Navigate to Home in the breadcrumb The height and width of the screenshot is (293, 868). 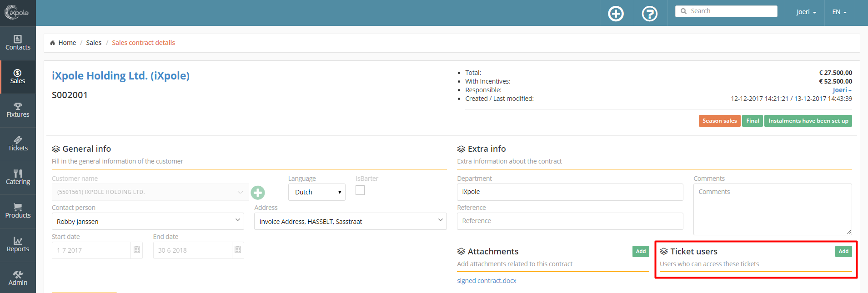(x=67, y=43)
